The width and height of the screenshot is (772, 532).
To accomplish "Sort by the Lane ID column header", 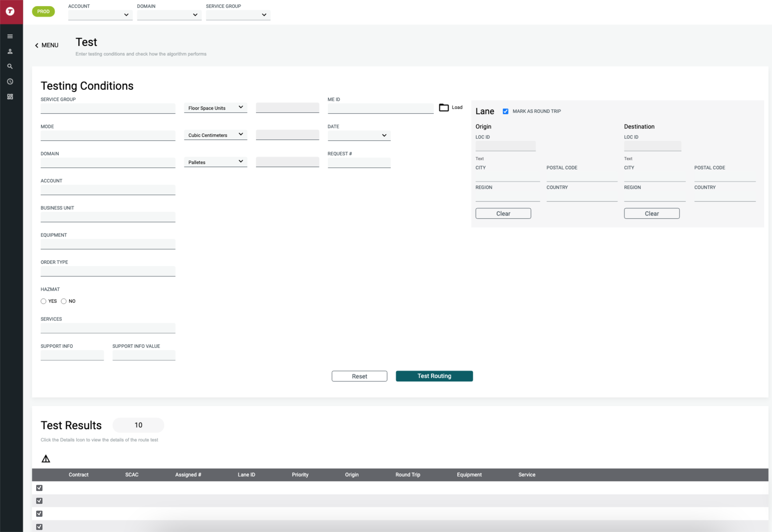I will (x=246, y=475).
